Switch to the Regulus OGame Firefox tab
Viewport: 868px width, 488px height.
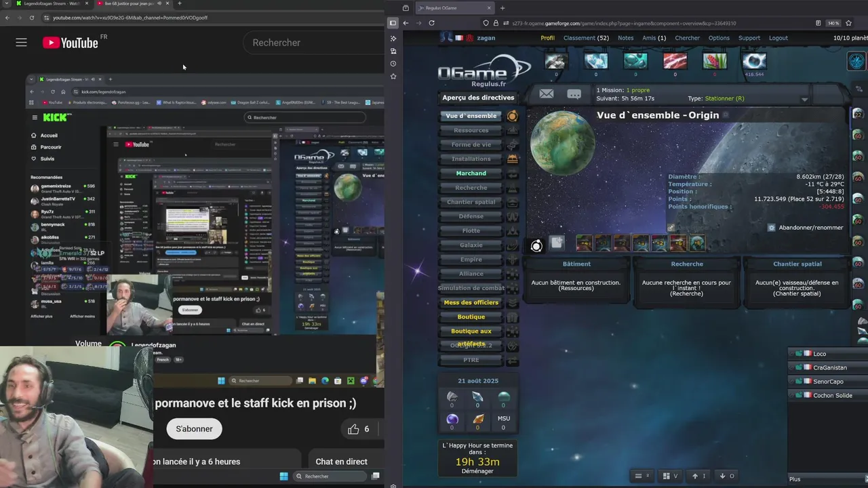(x=453, y=8)
